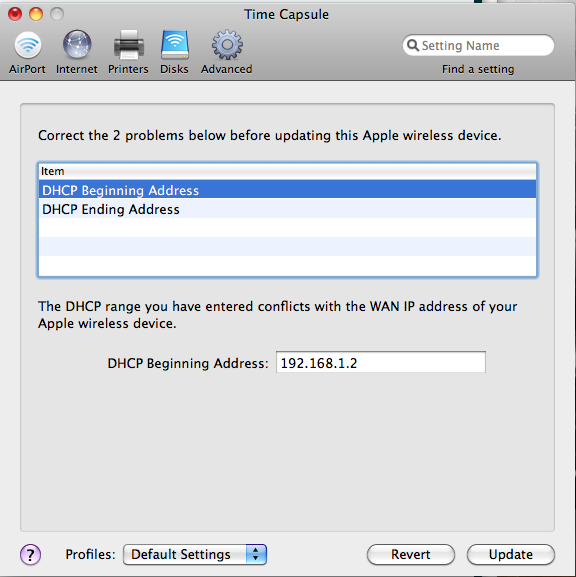Image resolution: width=576 pixels, height=577 pixels.
Task: Open the AirPort settings pane
Action: (x=28, y=53)
